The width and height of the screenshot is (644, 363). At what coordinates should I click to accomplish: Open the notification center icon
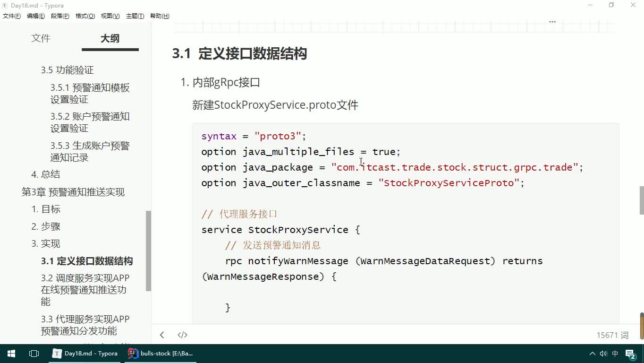pyautogui.click(x=631, y=354)
